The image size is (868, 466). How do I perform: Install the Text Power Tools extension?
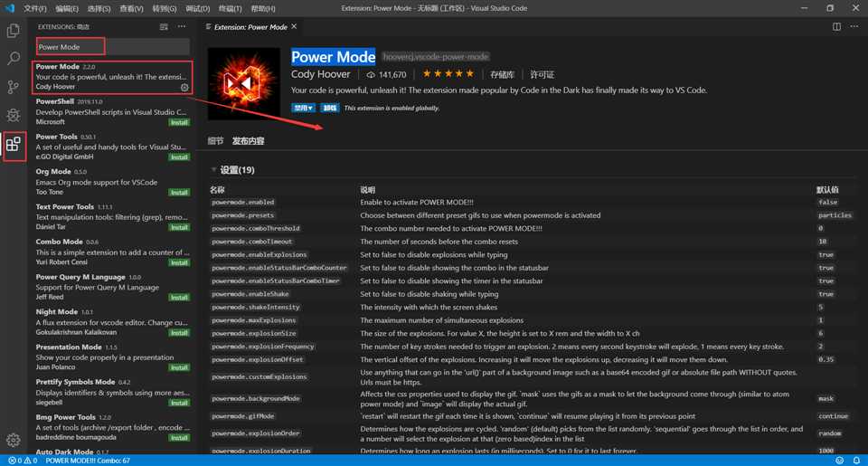point(179,227)
